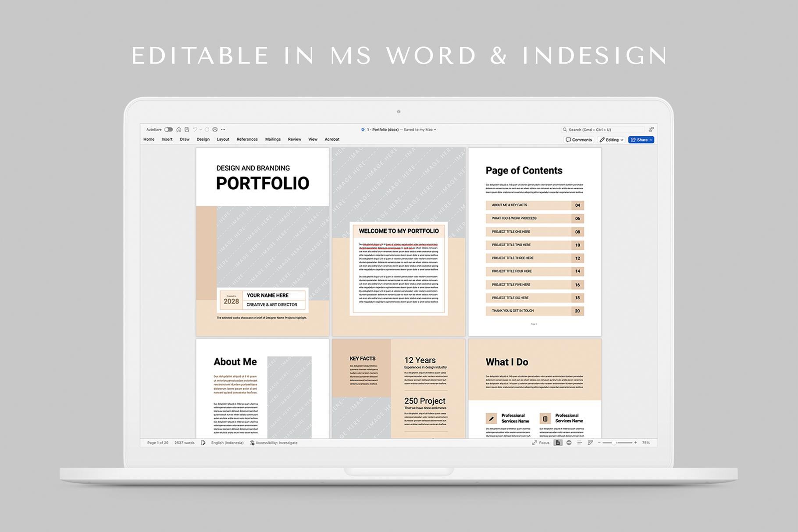Click the Undo icon
Viewport: 798px width, 532px height.
195,129
